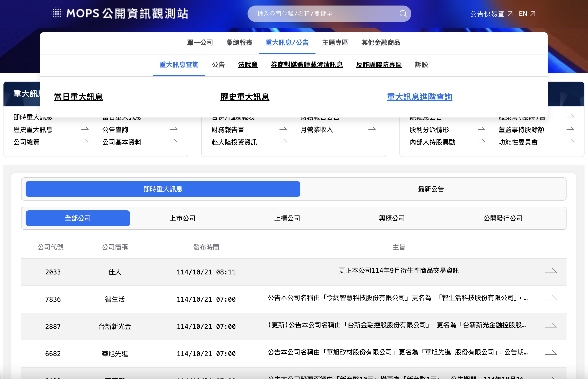The width and height of the screenshot is (588, 379).
Task: Open 歷史重大訊息 link in dropdown
Action: tap(244, 97)
